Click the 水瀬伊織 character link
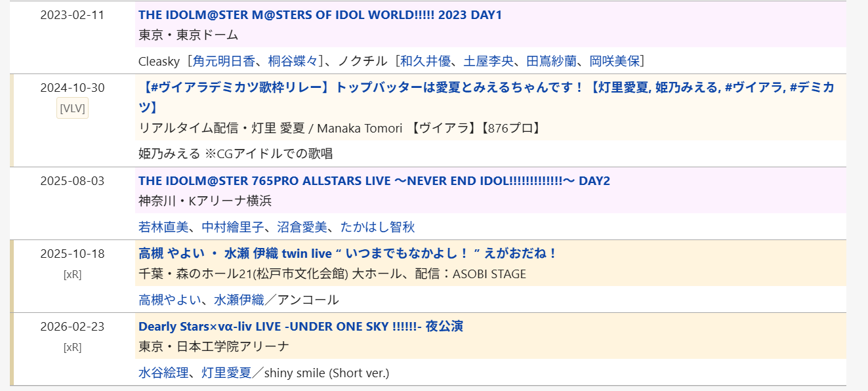 (x=239, y=300)
